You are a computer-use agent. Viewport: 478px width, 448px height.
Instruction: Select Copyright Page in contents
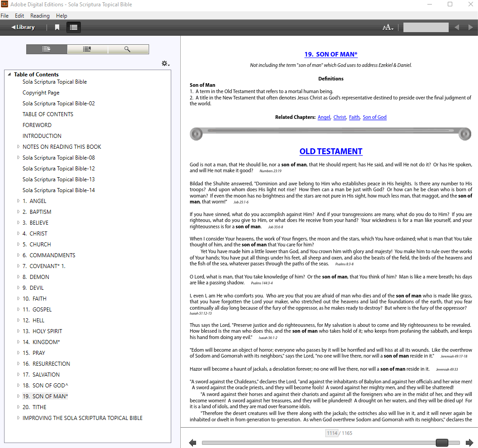(41, 92)
